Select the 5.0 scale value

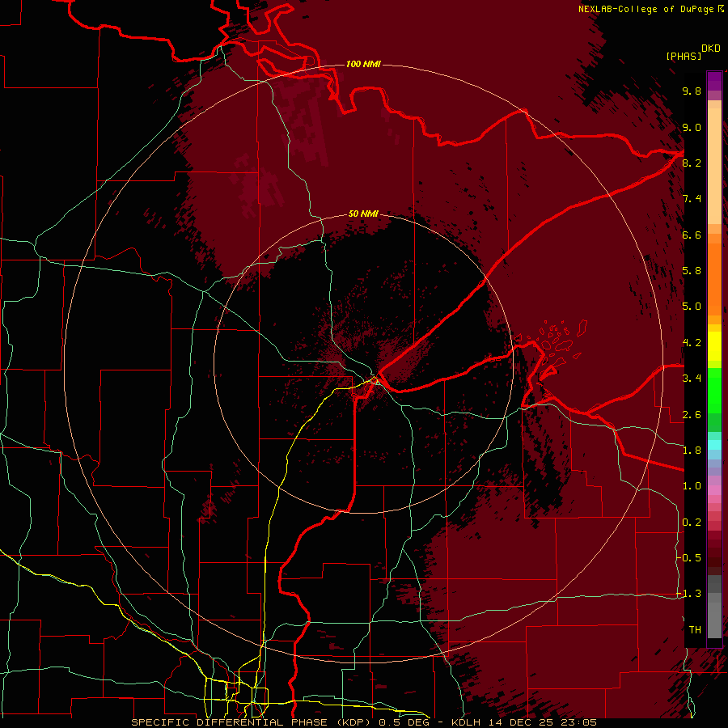point(692,307)
